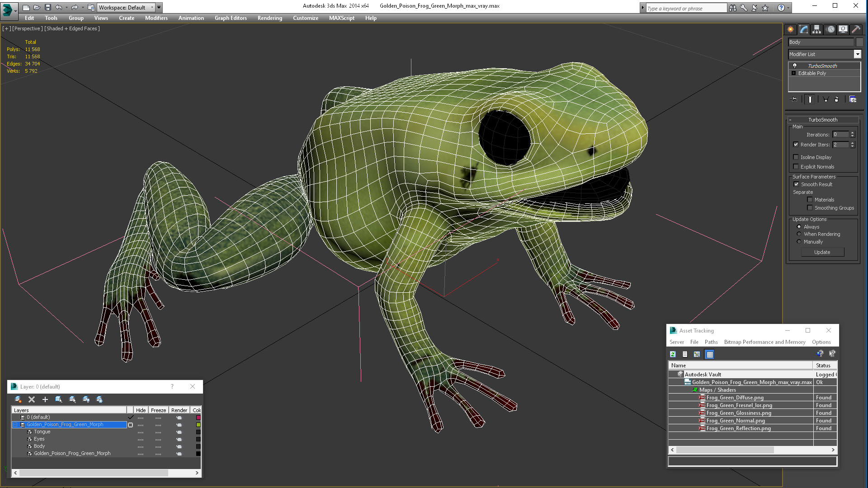Collapse the TurboSmooth rollout header
This screenshot has height=488, width=868.
(x=823, y=120)
